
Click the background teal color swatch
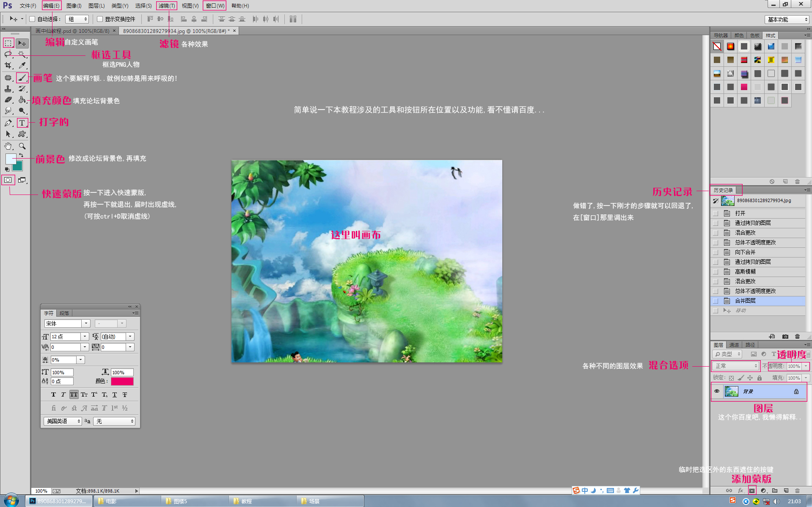click(18, 166)
